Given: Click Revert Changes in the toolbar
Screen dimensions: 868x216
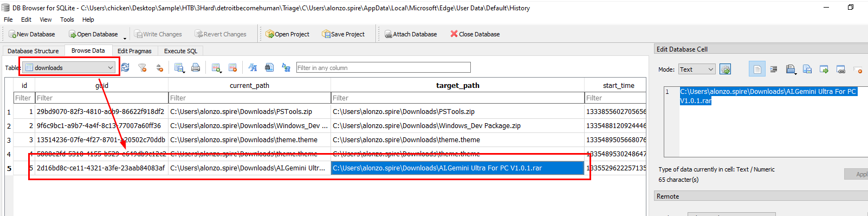Looking at the screenshot, I should [x=221, y=34].
